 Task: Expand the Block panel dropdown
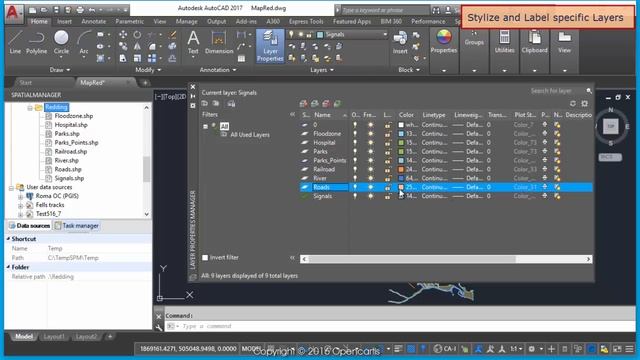pos(409,70)
